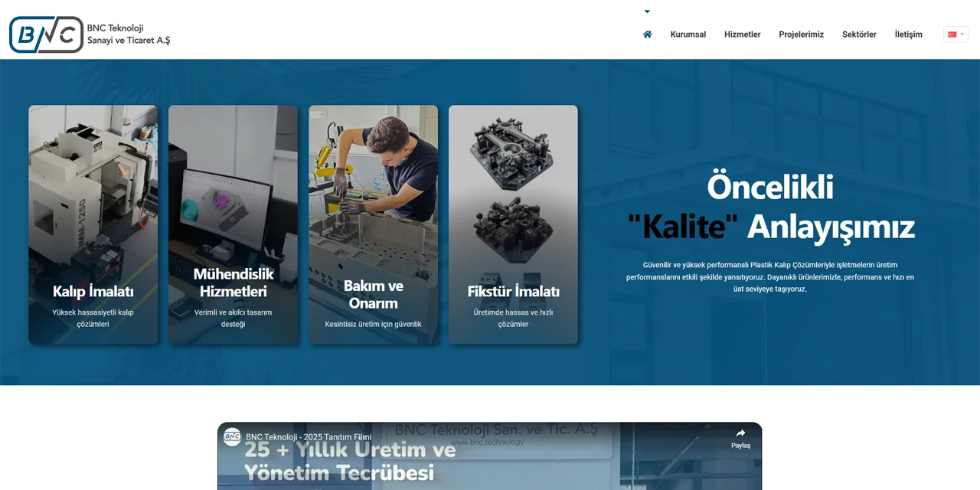980x490 pixels.
Task: Select the Fikstür İmalatı card
Action: coord(513,223)
